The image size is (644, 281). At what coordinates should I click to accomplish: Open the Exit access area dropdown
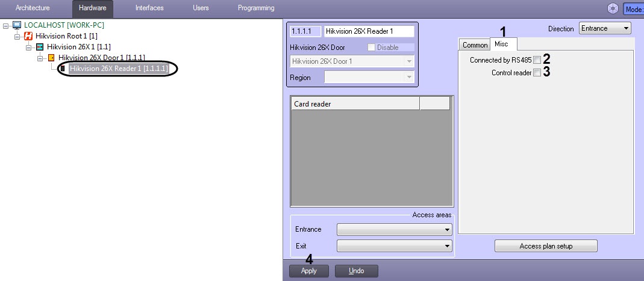pos(394,246)
